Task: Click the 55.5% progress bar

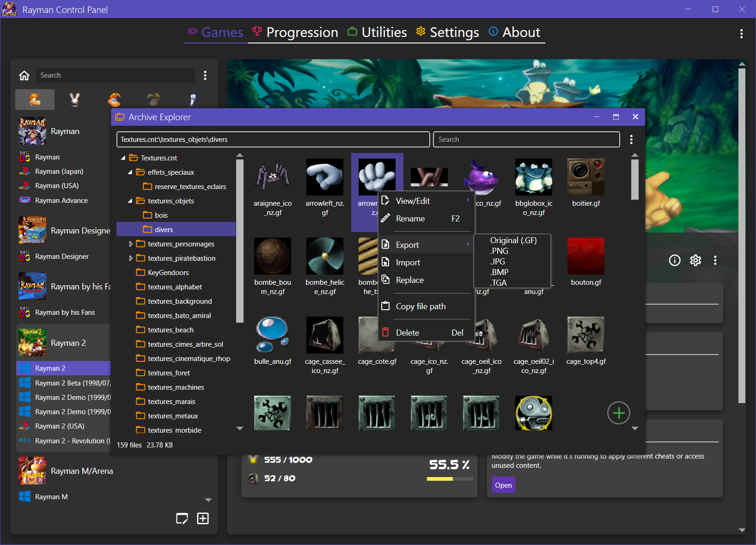Action: (450, 479)
